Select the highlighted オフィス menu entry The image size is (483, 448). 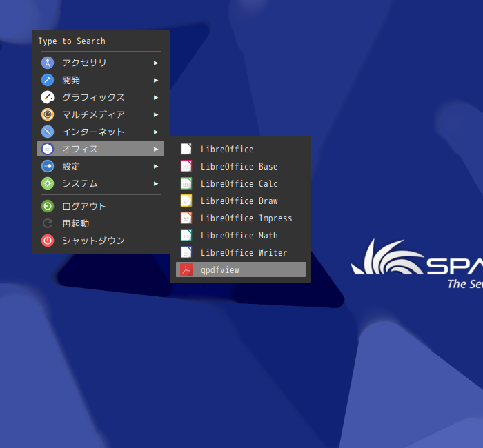[101, 149]
